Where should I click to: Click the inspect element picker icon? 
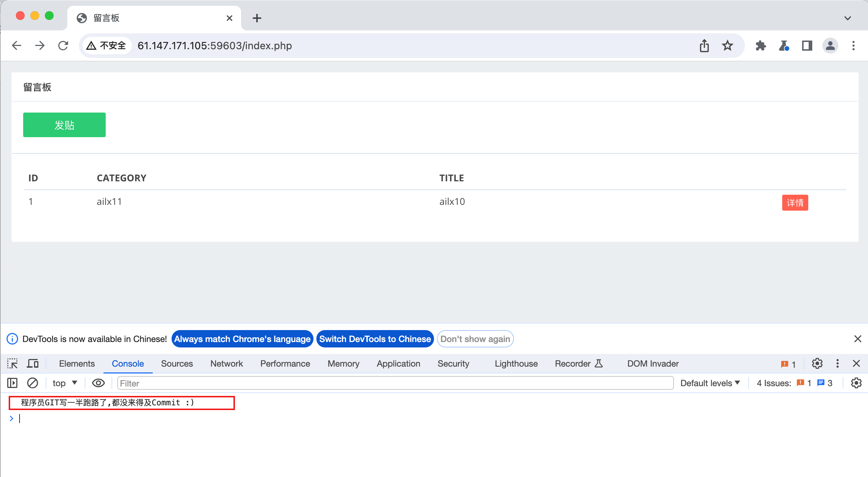pos(12,363)
